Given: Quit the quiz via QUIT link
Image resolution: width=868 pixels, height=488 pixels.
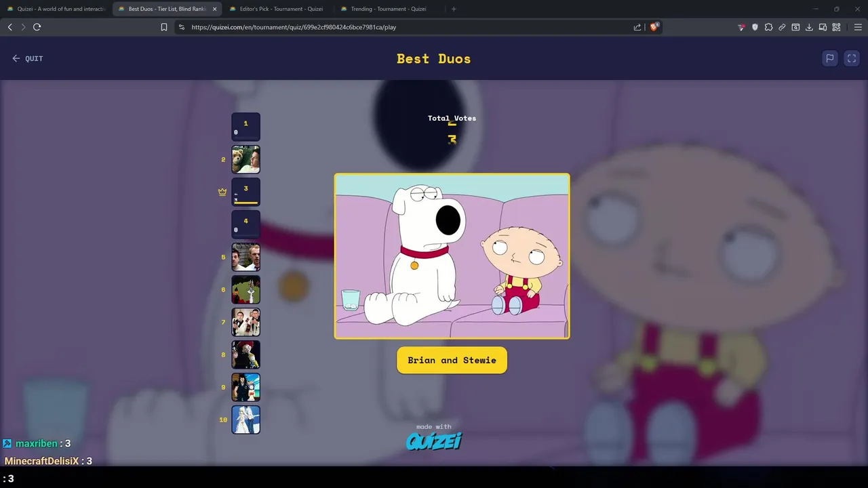Looking at the screenshot, I should (28, 58).
